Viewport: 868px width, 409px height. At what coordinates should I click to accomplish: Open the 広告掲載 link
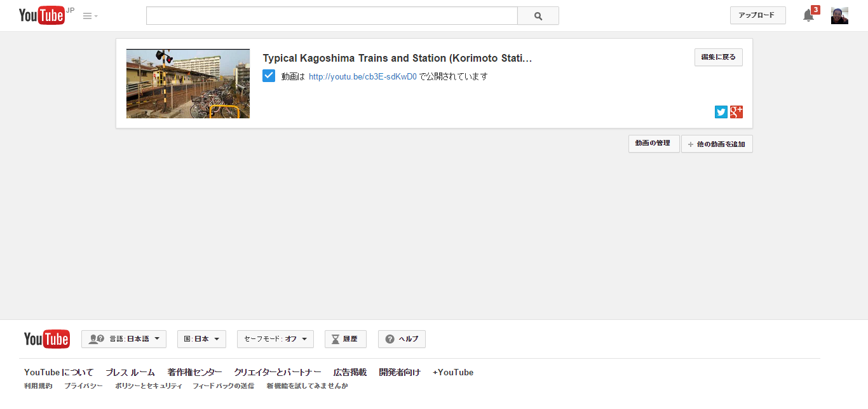(350, 372)
